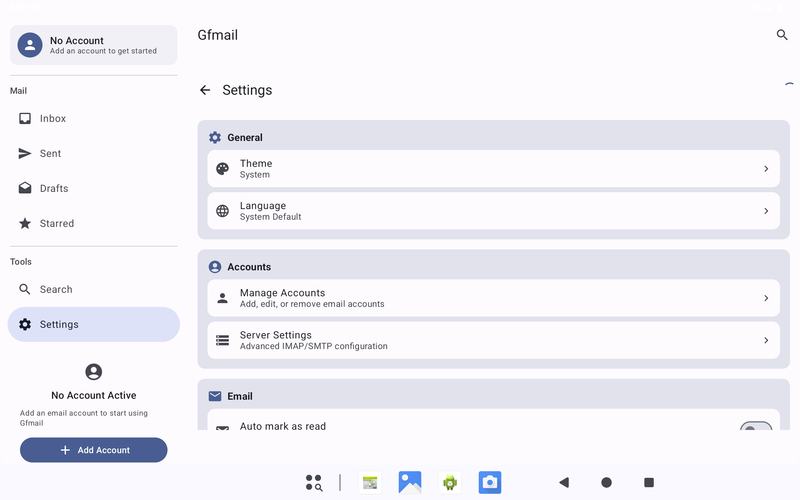Viewport: 800px width, 500px height.
Task: Open the Inbox folder
Action: [53, 118]
